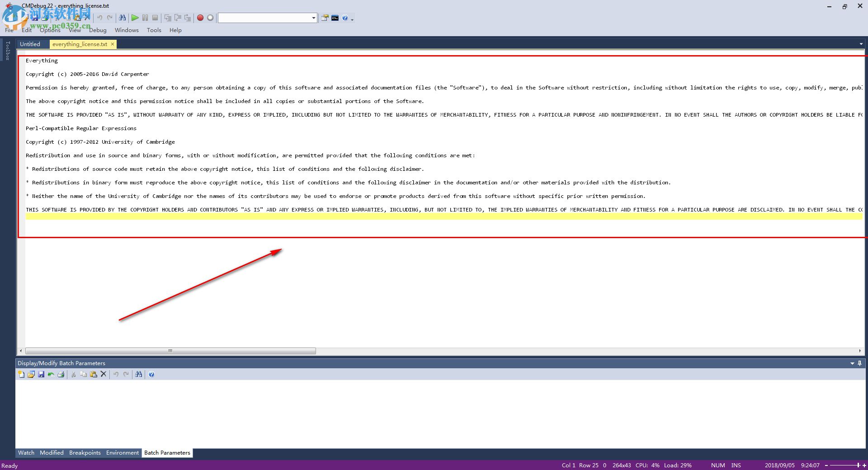Open the View menu

point(75,30)
